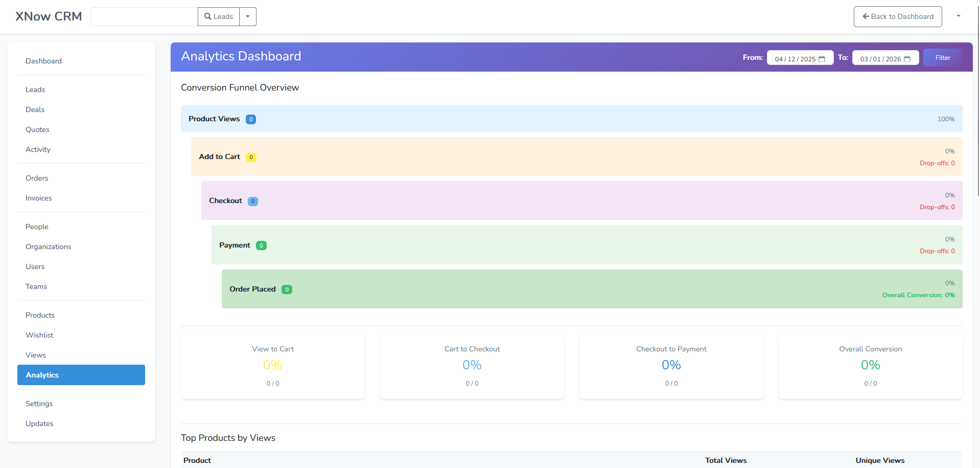The width and height of the screenshot is (980, 468).
Task: Click the Add to Cart yellow badge
Action: click(251, 157)
